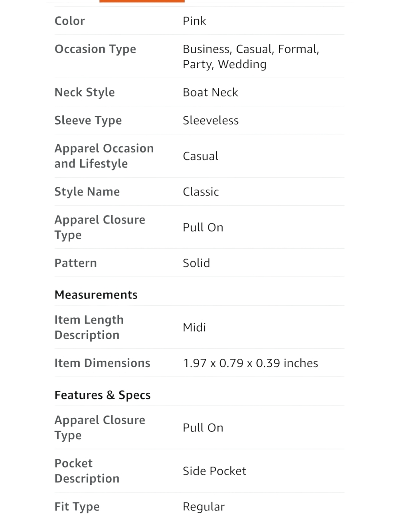The height and width of the screenshot is (532, 399).
Task: Tap the Measurements section heading
Action: click(96, 295)
